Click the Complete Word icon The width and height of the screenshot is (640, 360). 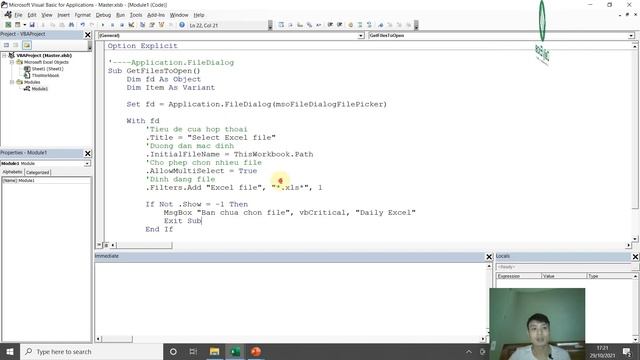(319, 25)
